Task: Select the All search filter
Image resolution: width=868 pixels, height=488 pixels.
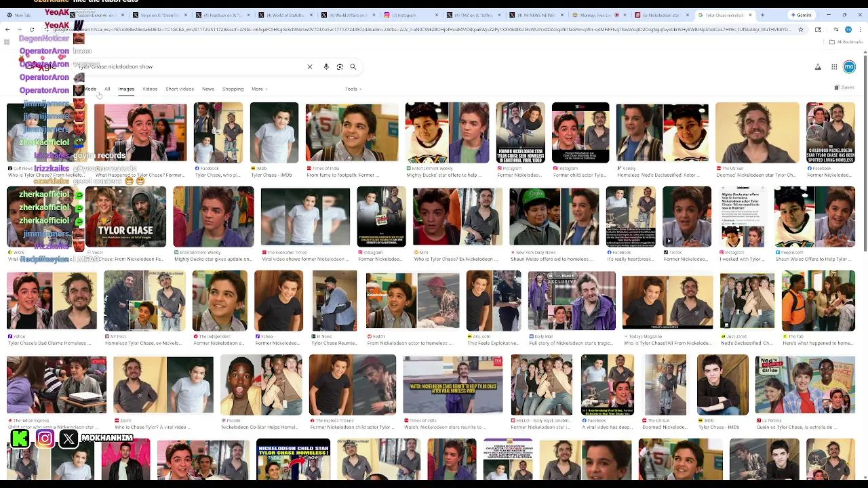Action: (x=107, y=89)
